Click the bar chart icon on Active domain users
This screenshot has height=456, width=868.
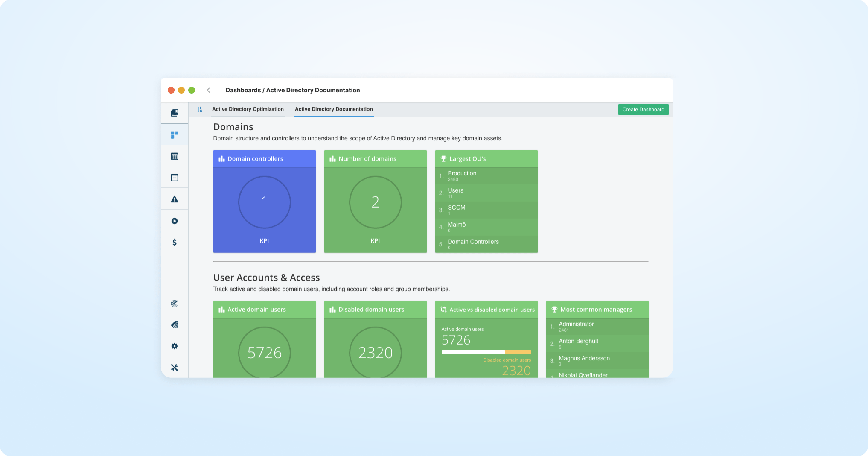(x=221, y=310)
